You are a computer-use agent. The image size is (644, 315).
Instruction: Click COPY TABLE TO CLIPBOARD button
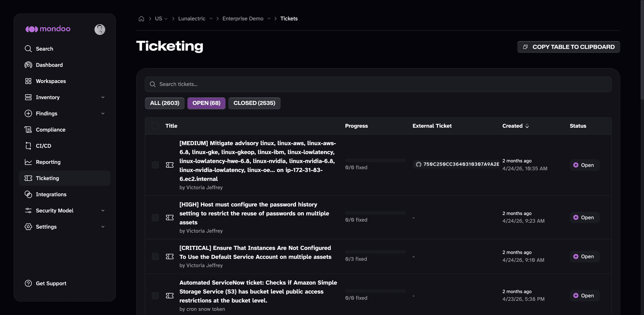tap(569, 47)
